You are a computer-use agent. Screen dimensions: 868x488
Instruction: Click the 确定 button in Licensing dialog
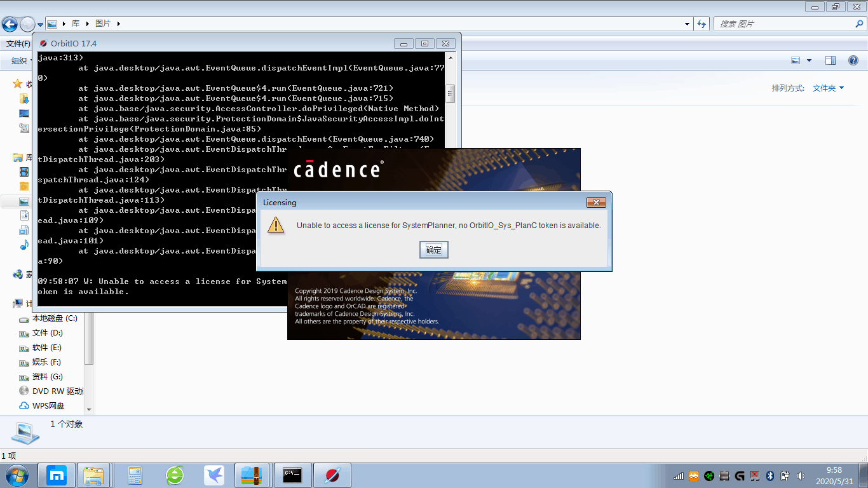tap(434, 250)
